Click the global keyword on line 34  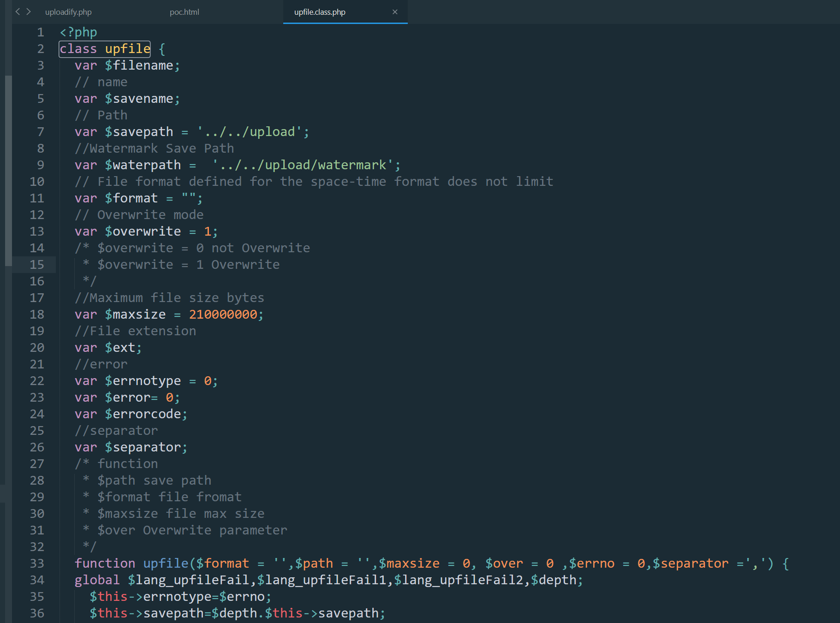(97, 580)
